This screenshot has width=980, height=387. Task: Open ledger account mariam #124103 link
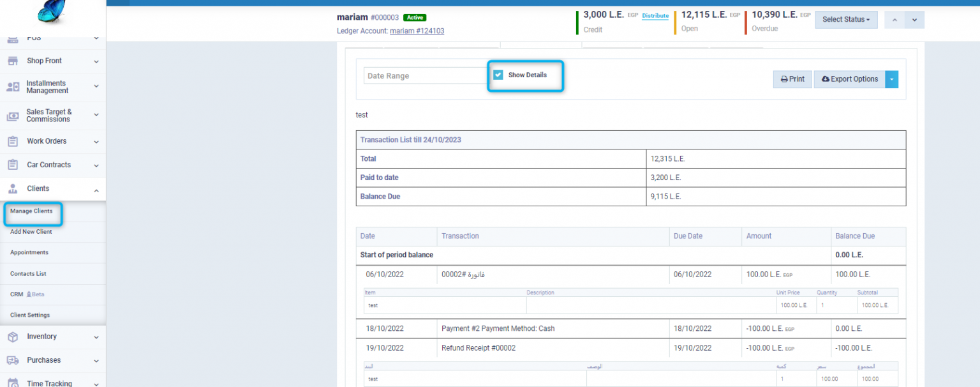(x=417, y=31)
